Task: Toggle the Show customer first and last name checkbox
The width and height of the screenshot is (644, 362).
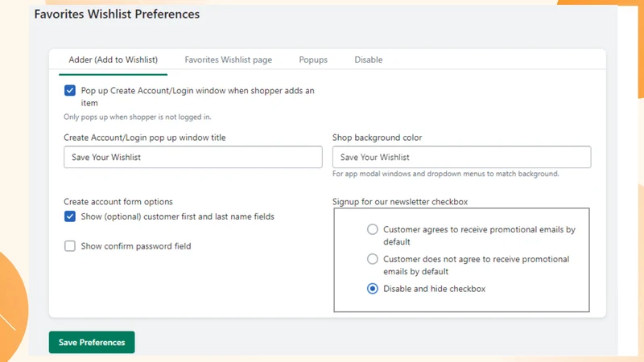Action: click(70, 216)
